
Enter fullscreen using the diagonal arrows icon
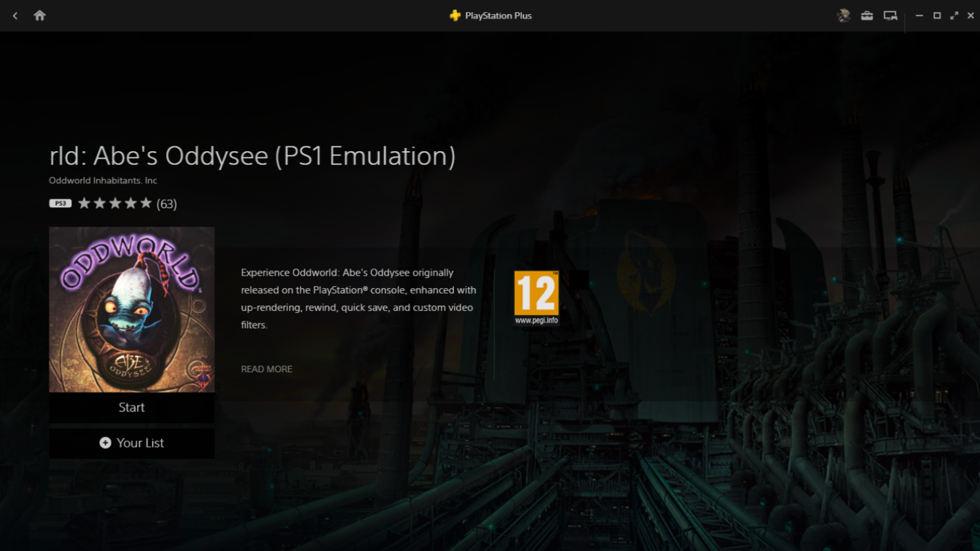[x=954, y=15]
